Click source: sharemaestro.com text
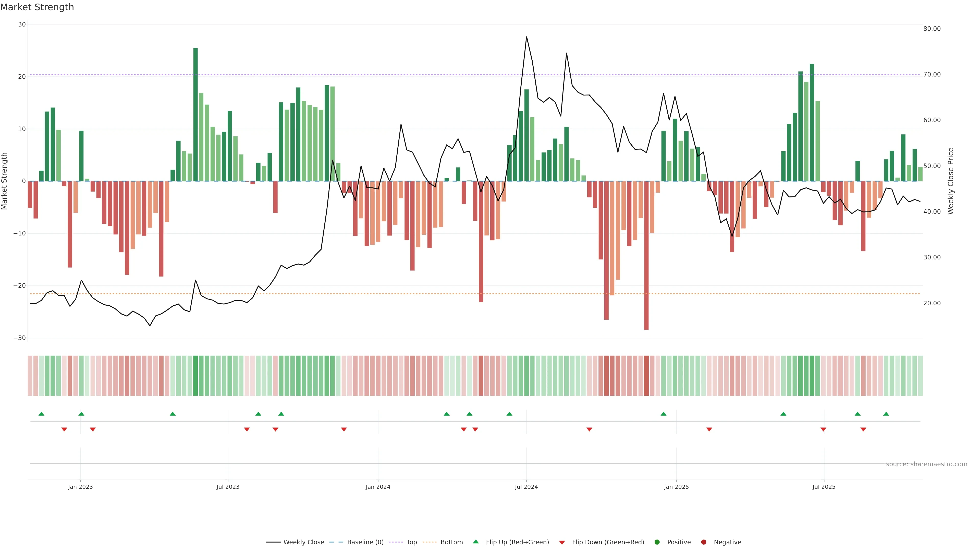980x551 pixels. (x=926, y=464)
